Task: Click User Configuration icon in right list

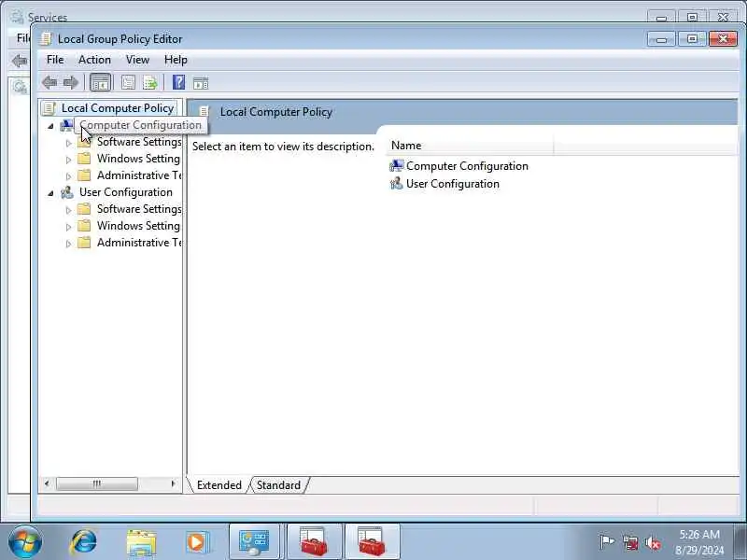Action: point(396,183)
